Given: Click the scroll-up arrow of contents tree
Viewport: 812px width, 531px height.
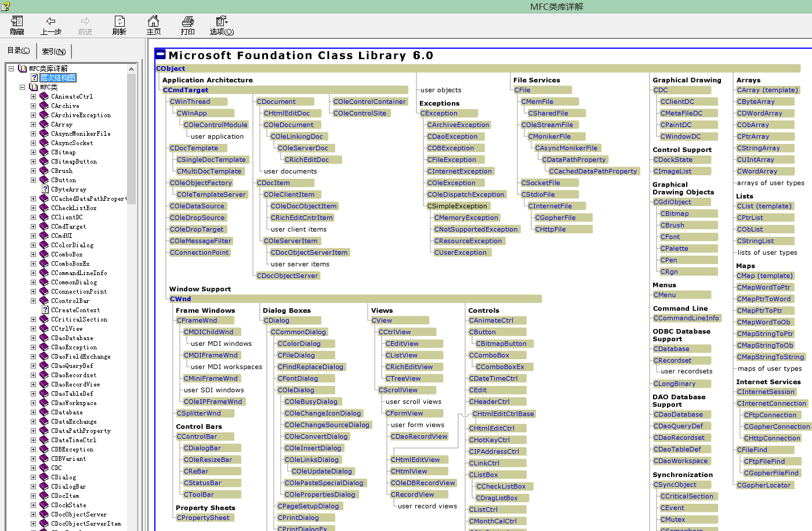Looking at the screenshot, I should point(132,69).
